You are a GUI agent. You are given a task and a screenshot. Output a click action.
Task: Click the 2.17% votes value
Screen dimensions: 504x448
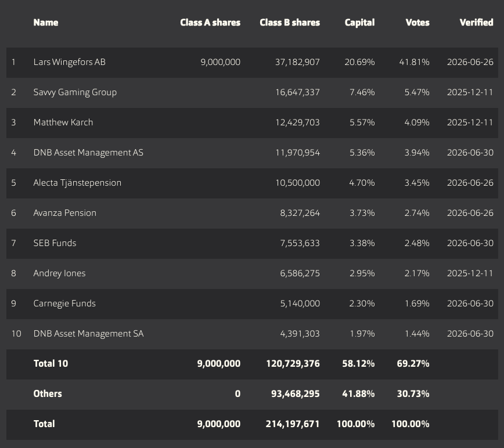pyautogui.click(x=417, y=273)
